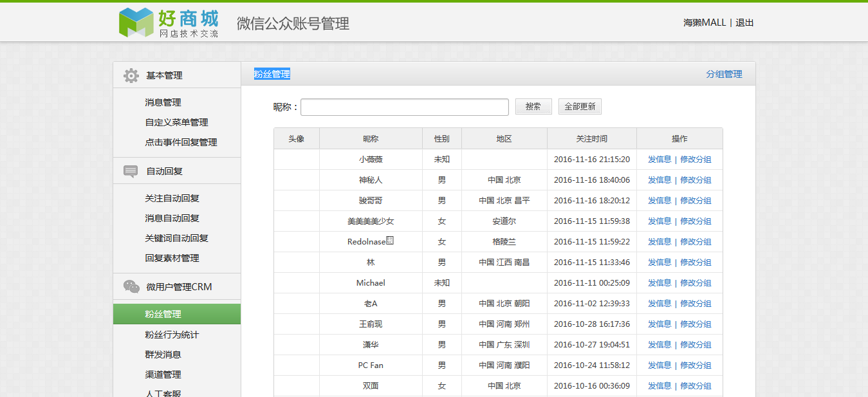Screen dimensions: 868x397
Task: Open 关注自动回复 menu item
Action: click(172, 198)
